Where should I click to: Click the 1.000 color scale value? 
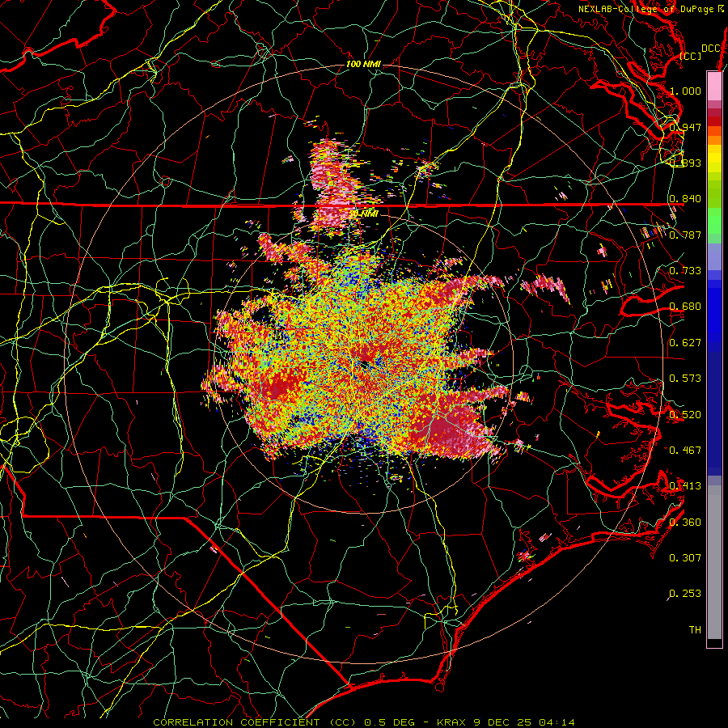pos(685,91)
